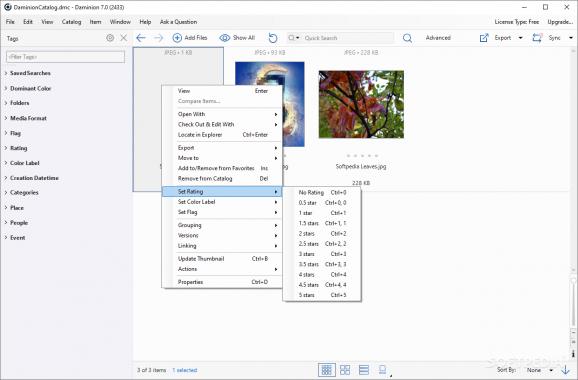
Task: Click the Export toolbar icon
Action: coord(484,38)
